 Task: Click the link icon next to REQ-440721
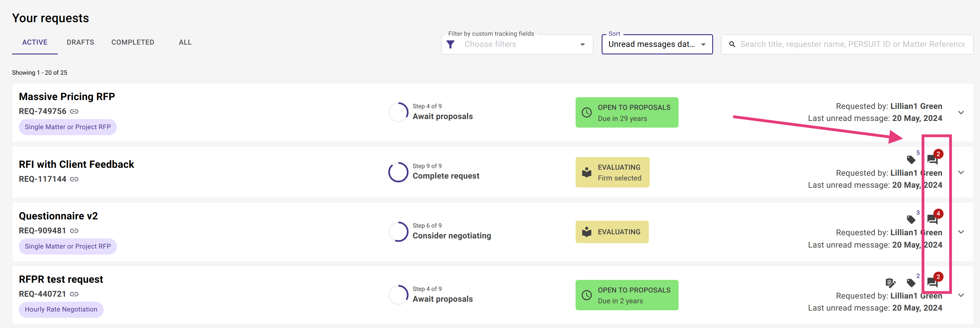coord(74,294)
